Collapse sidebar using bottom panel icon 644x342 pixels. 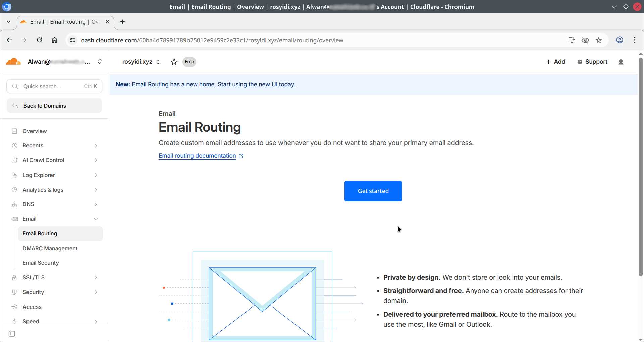[x=12, y=334]
